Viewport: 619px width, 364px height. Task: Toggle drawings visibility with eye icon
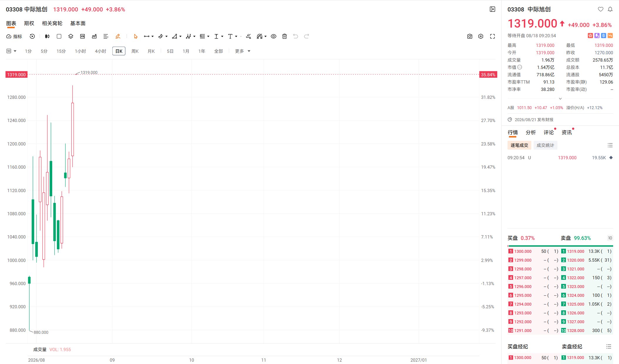(273, 36)
